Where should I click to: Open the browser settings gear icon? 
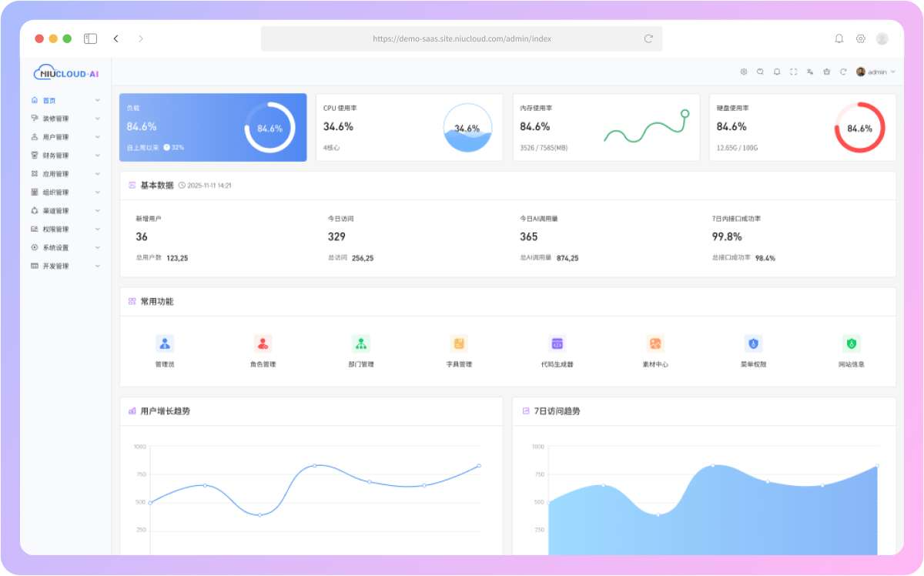(861, 39)
